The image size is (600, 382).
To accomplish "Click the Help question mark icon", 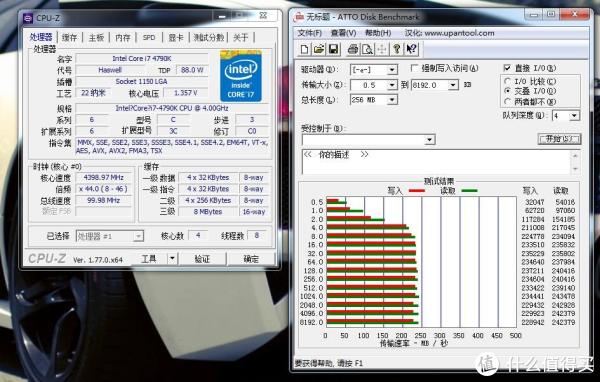I will [397, 49].
